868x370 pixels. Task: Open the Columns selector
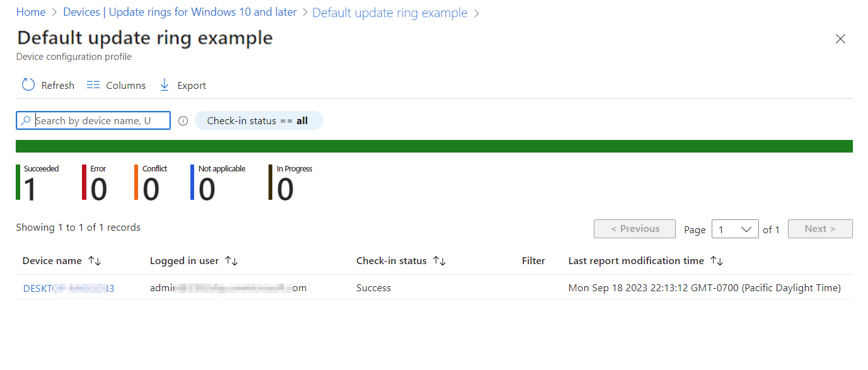click(x=116, y=84)
